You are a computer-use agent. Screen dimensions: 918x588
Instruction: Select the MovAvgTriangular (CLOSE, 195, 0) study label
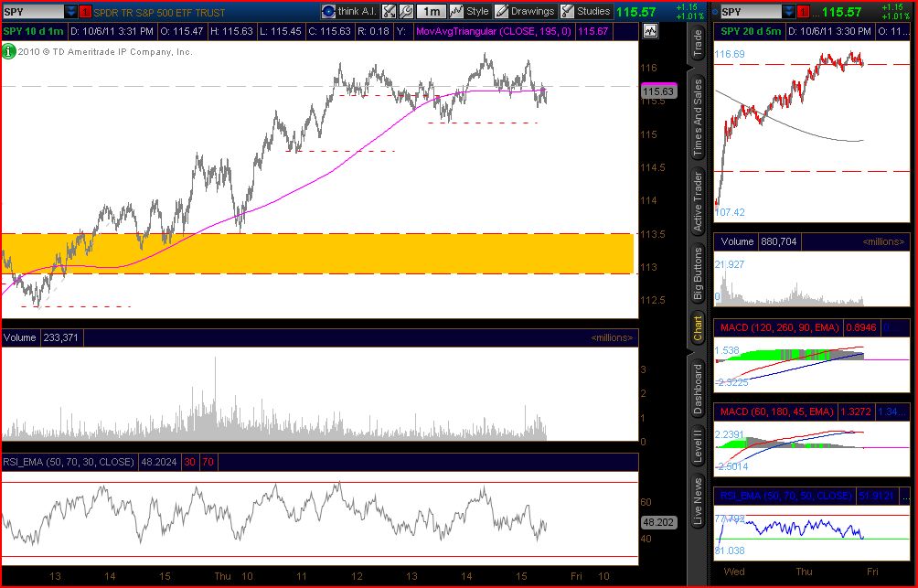tap(493, 31)
